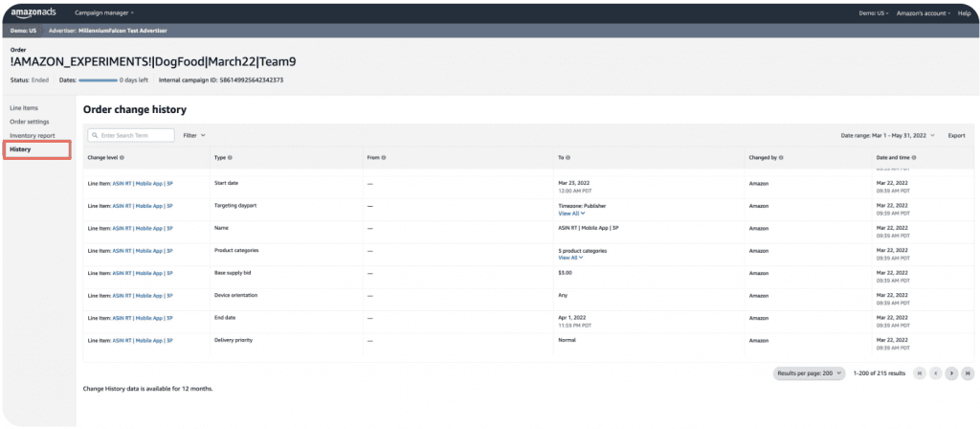This screenshot has height=429, width=980.
Task: Click info icon beside Date and time header
Action: [x=914, y=157]
